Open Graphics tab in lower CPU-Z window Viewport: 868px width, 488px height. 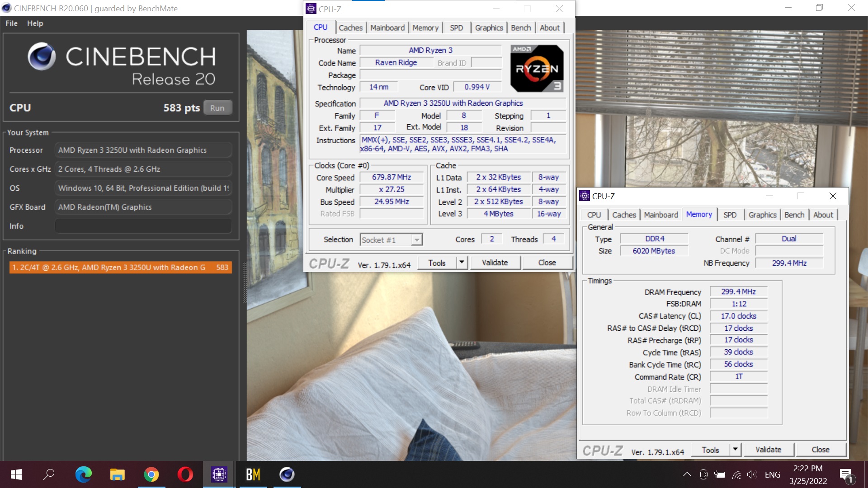point(762,215)
